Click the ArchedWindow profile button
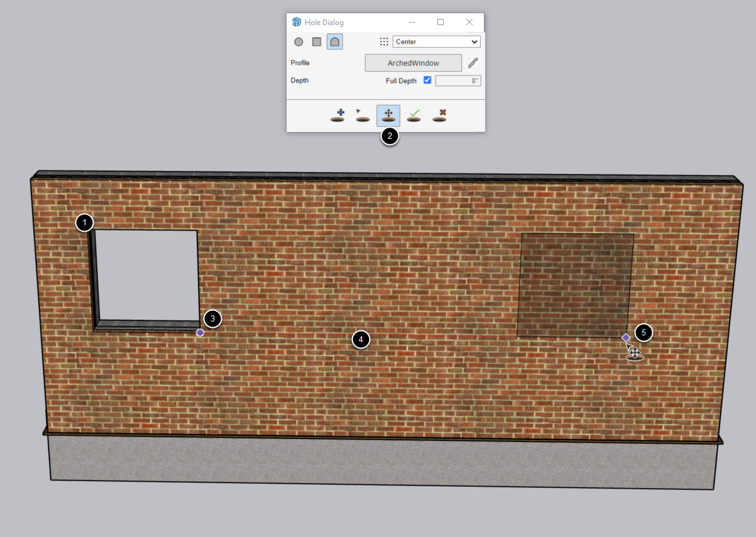The width and height of the screenshot is (756, 537). (x=414, y=63)
